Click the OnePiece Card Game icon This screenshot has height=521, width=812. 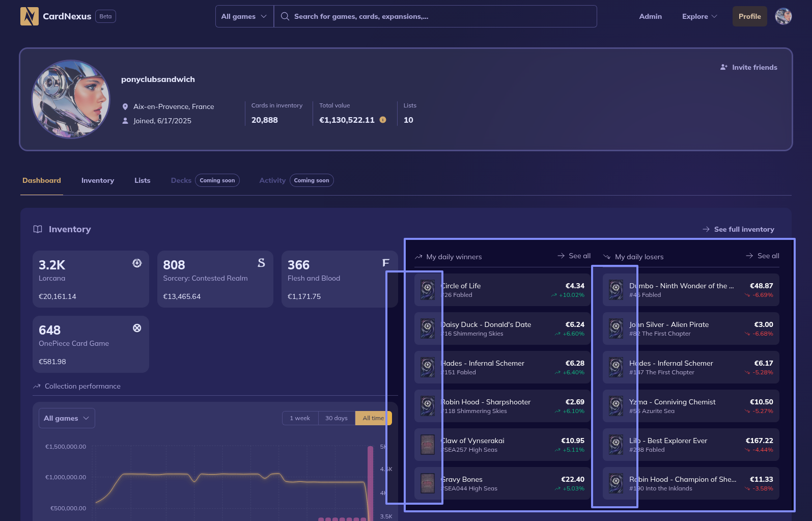tap(137, 328)
